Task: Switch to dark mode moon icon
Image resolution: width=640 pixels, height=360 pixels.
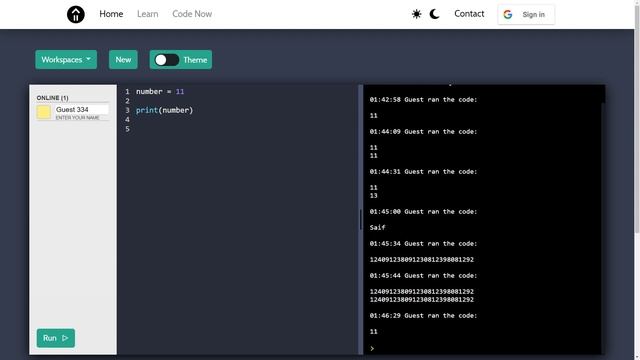Action: 435,14
